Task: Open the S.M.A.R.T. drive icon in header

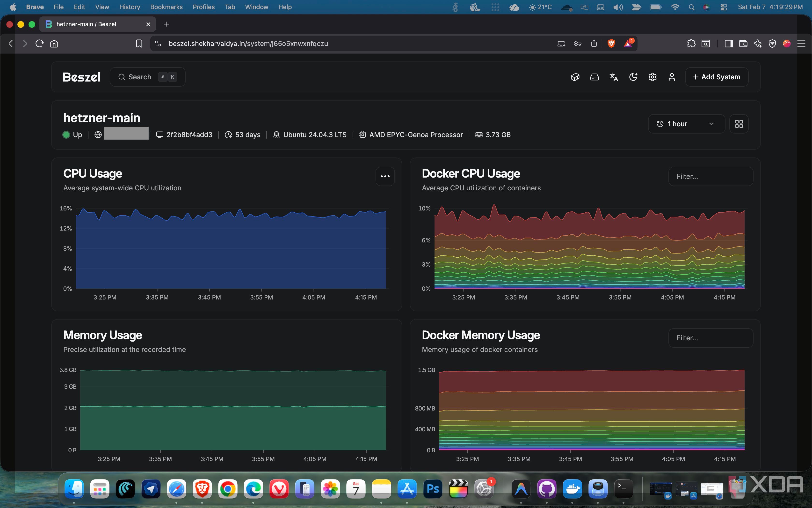Action: click(x=594, y=77)
